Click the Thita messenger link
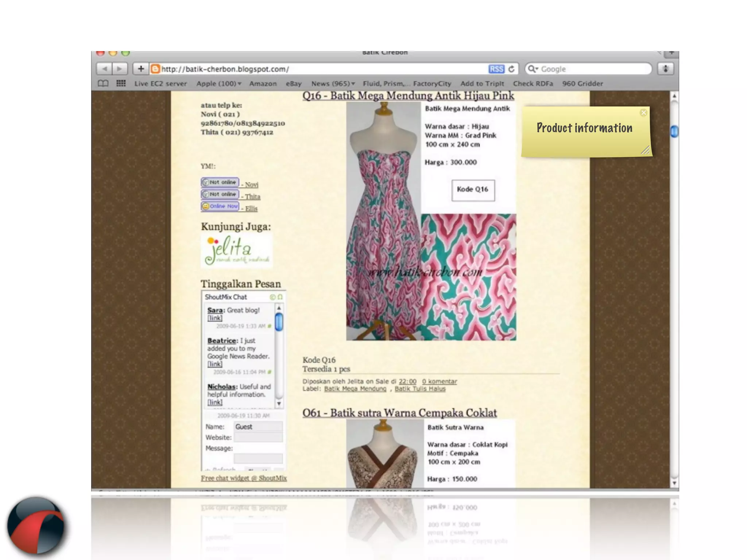This screenshot has width=747, height=560. (x=252, y=197)
